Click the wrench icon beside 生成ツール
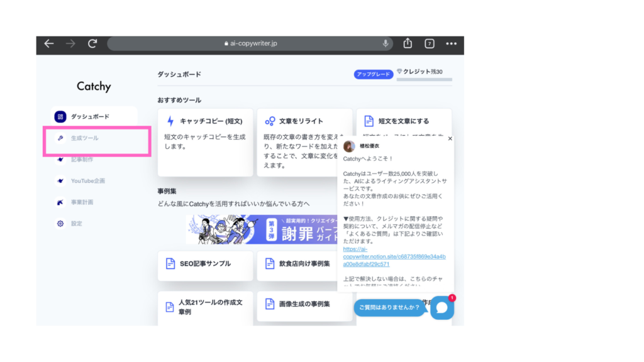Viewport: 644px width, 362px height. coord(60,138)
